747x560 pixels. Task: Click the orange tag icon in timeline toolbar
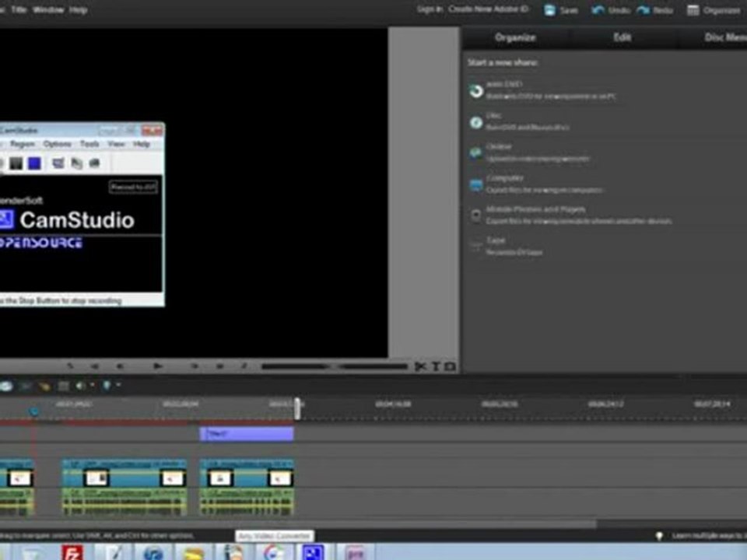point(44,386)
